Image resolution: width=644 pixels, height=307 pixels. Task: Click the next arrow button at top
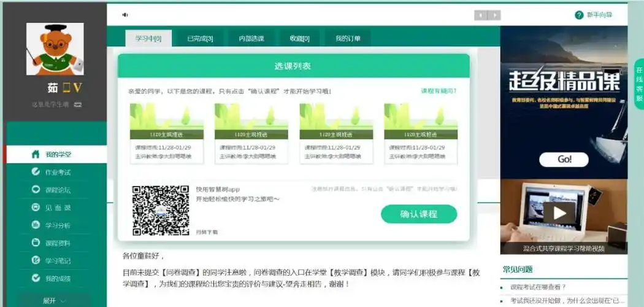click(x=494, y=15)
